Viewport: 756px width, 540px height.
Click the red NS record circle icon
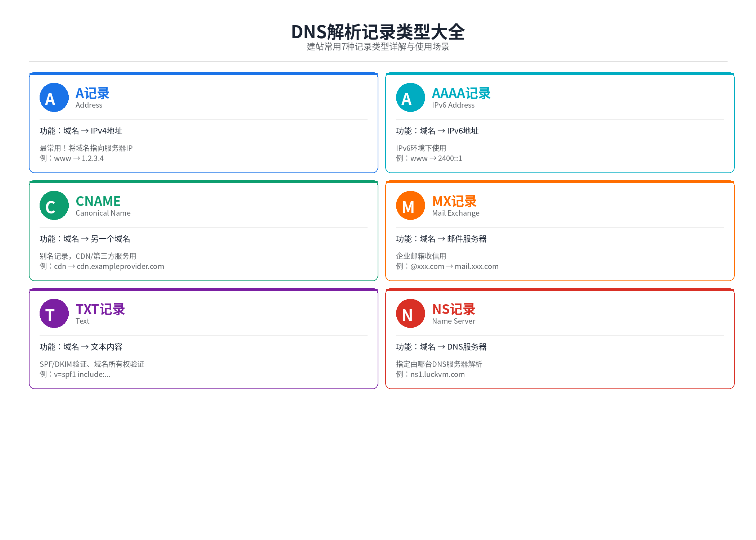tap(410, 314)
